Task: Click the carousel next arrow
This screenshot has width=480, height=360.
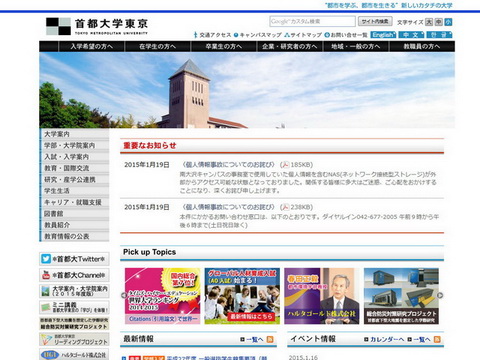Action: (440, 295)
